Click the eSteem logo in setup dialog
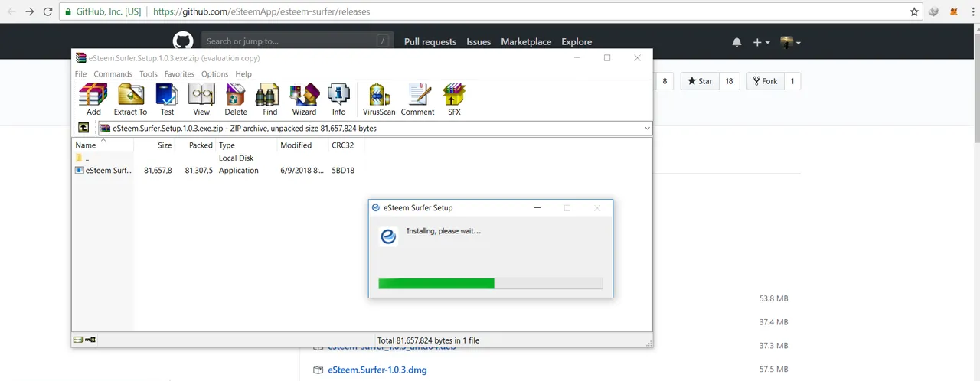 388,236
